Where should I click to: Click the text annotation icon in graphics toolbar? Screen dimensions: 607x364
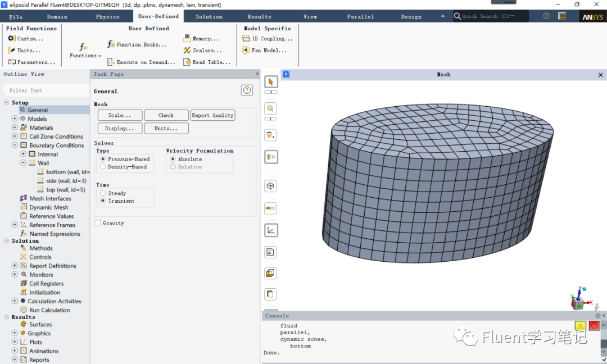pyautogui.click(x=270, y=252)
